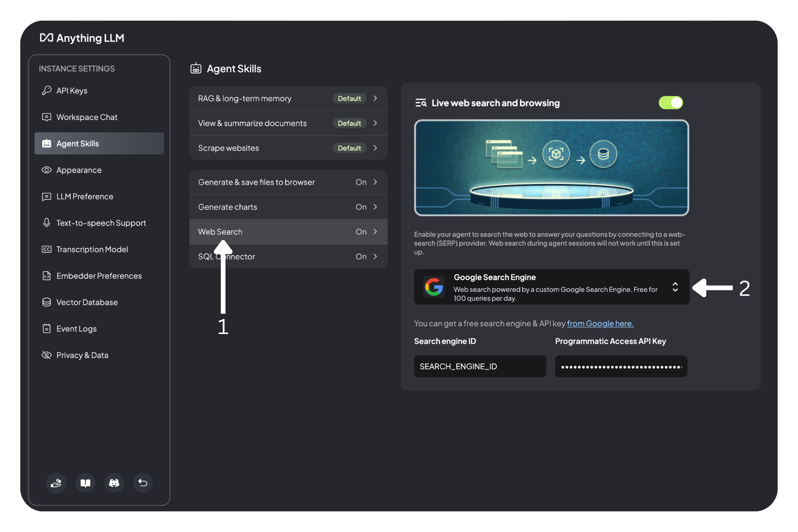Select the Scrape websites skill row
798x532 pixels.
click(288, 148)
